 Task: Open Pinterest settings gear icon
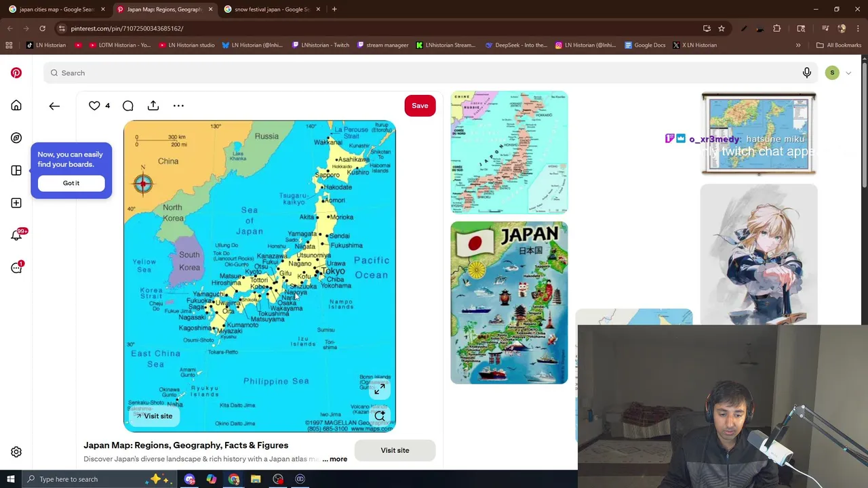click(x=16, y=452)
